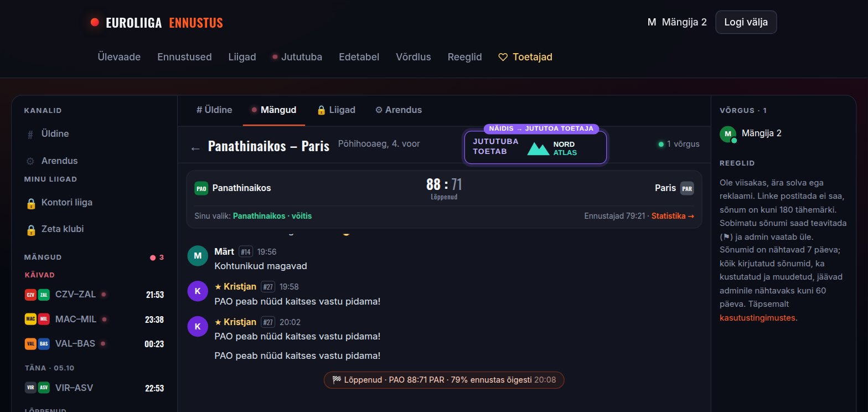Click the lock icon beside Kontori liiga

(31, 203)
